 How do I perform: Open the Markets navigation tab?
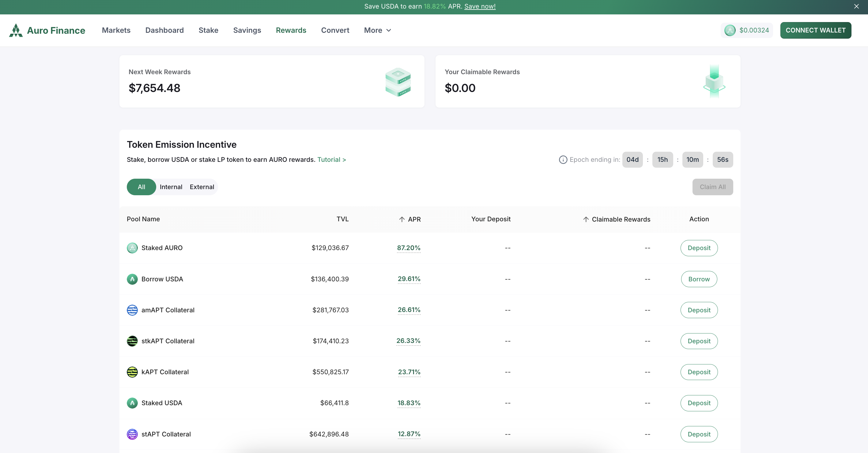coord(116,30)
